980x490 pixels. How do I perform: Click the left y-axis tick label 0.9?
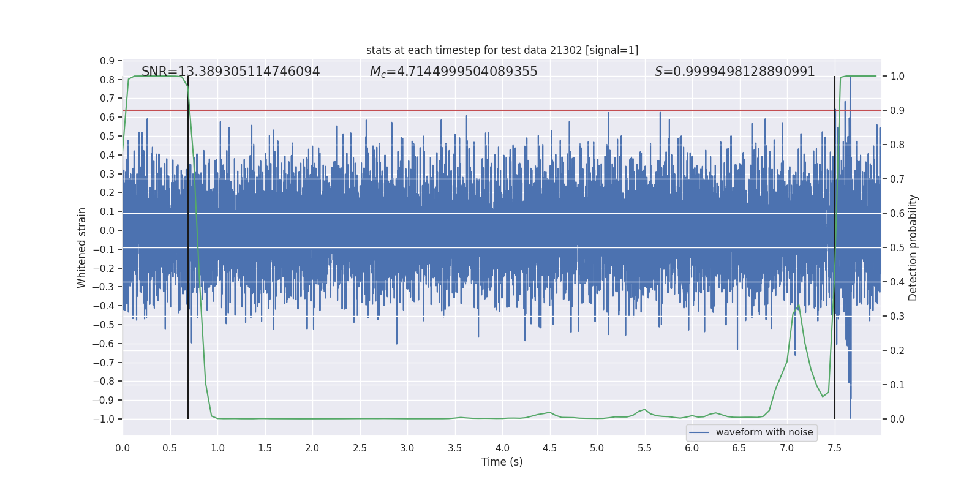click(x=107, y=61)
